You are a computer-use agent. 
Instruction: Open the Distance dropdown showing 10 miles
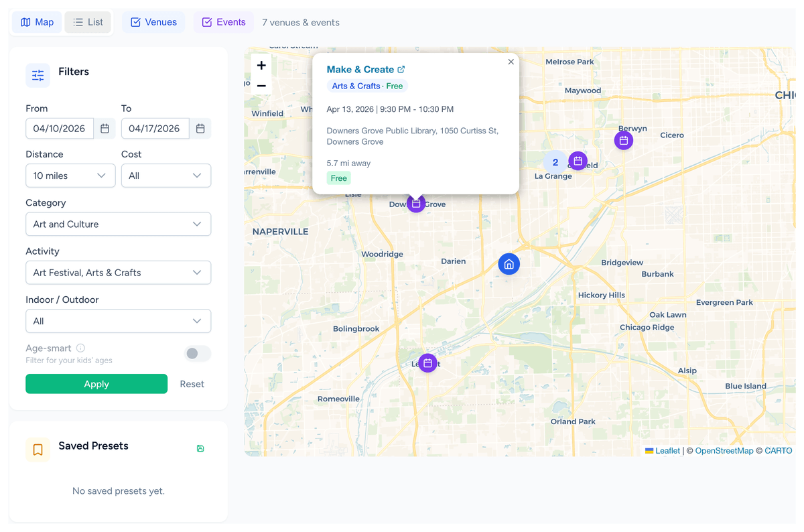(x=70, y=176)
